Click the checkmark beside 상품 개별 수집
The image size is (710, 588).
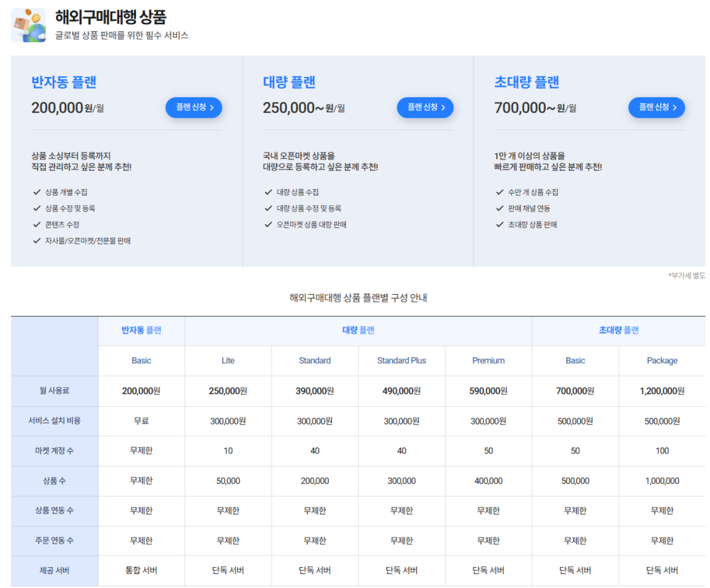[x=37, y=192]
